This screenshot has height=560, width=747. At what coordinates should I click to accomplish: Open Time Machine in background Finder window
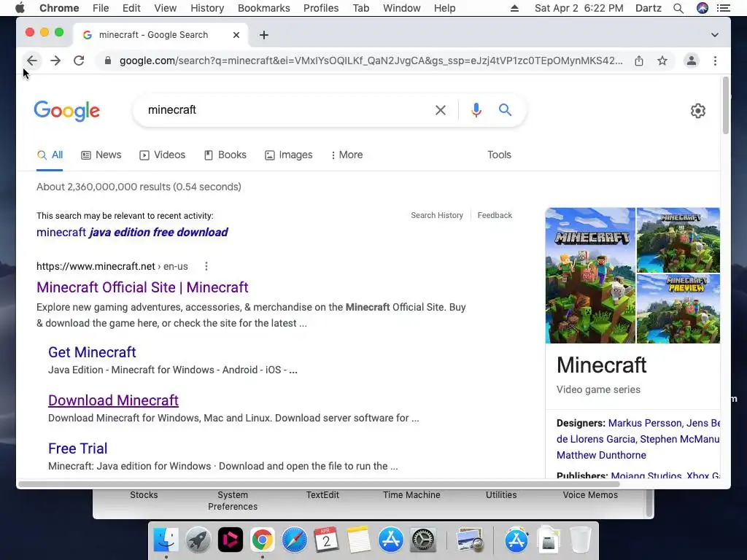(411, 495)
